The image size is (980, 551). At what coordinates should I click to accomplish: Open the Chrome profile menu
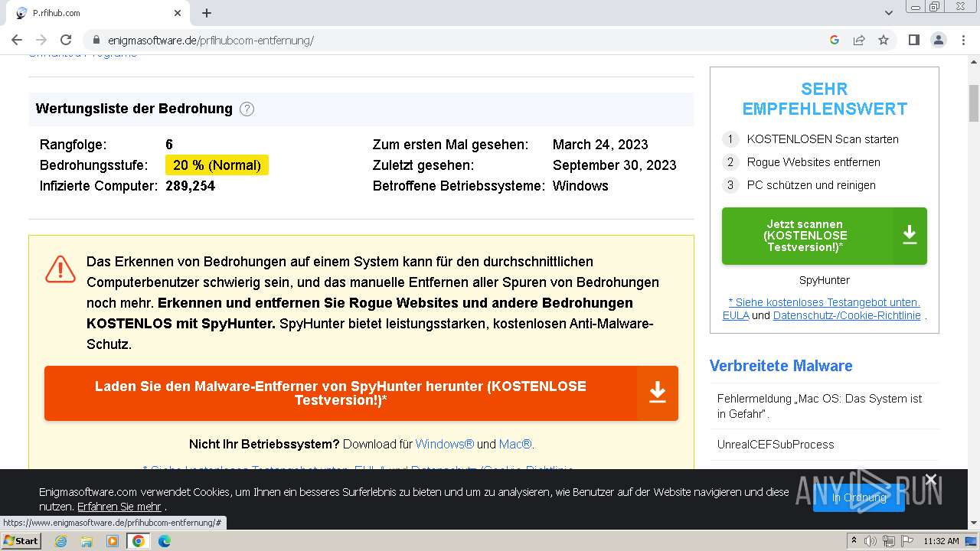pos(939,40)
